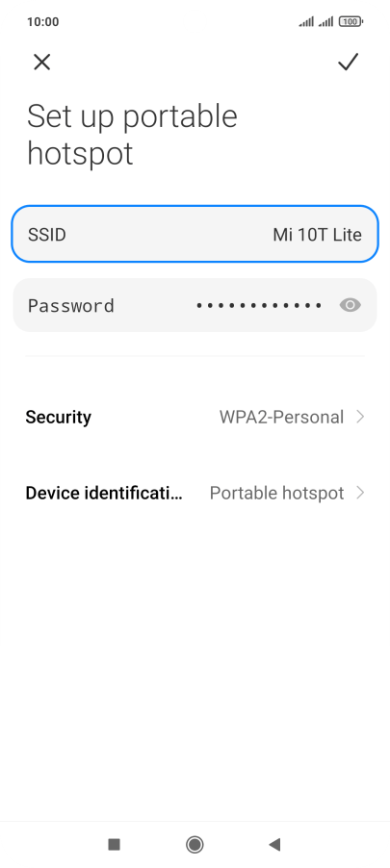
Task: Focus the Password input field
Action: (x=195, y=305)
